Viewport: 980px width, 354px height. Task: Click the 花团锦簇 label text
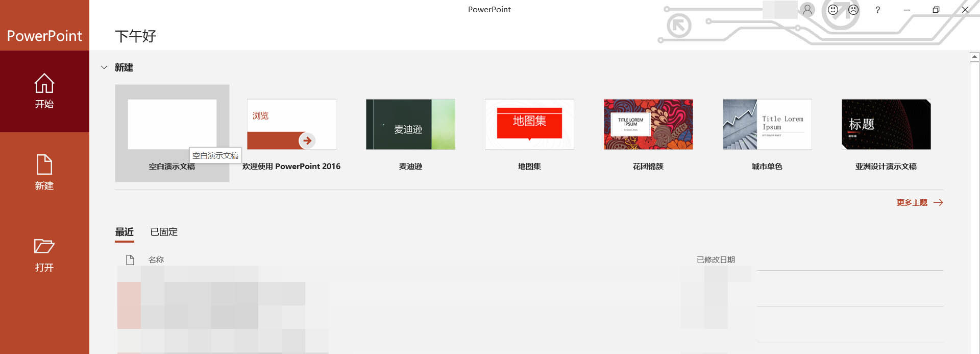(648, 167)
